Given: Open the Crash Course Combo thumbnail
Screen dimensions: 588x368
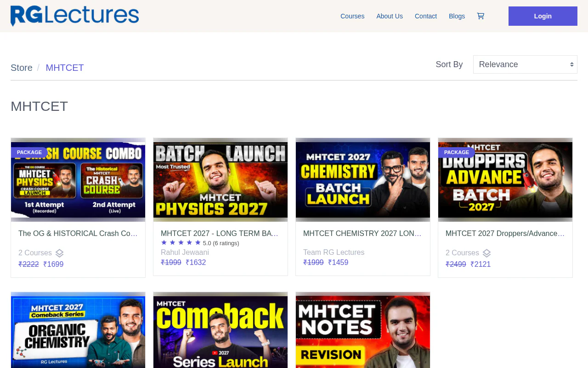Looking at the screenshot, I should coord(78,180).
